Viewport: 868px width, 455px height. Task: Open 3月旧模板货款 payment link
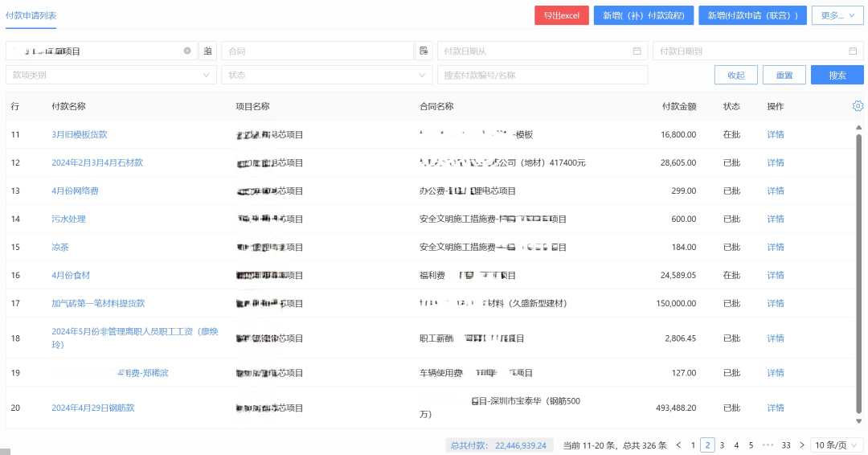pos(79,134)
